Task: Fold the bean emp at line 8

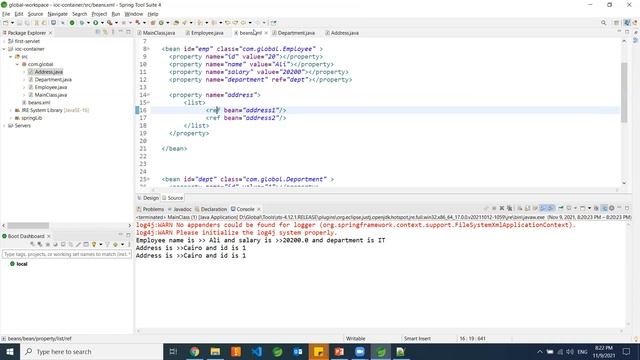Action: tap(149, 49)
